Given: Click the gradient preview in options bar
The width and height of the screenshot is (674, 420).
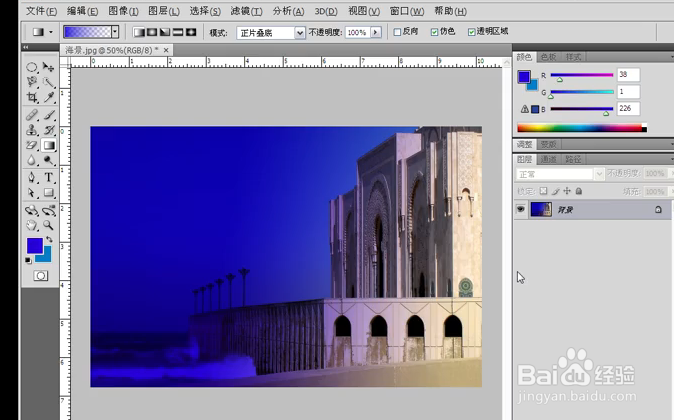Looking at the screenshot, I should (x=87, y=32).
